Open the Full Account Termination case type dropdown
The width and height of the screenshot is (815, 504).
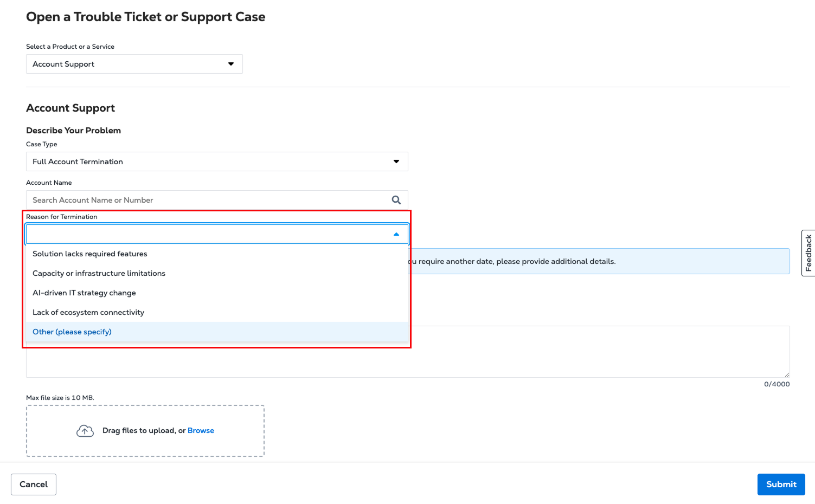click(x=216, y=161)
